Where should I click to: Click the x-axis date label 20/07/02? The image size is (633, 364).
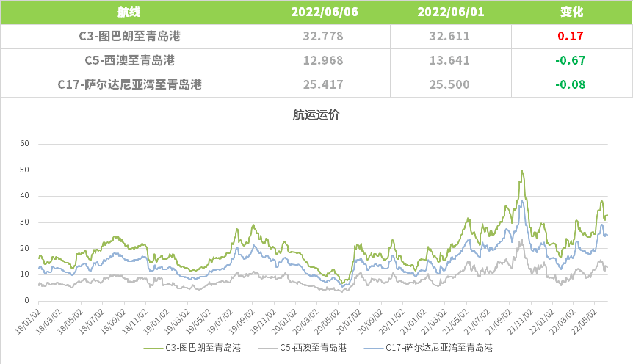pos(348,321)
